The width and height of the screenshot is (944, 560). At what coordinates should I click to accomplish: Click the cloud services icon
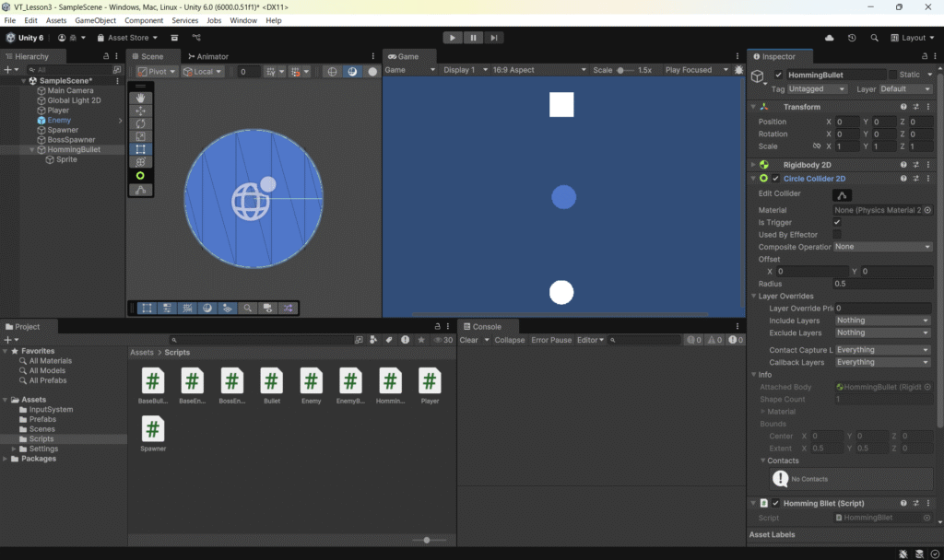point(830,38)
